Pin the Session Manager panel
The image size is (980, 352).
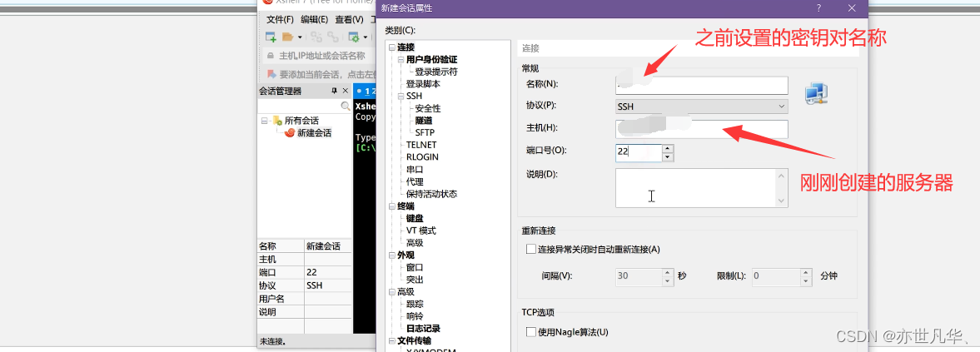click(335, 92)
